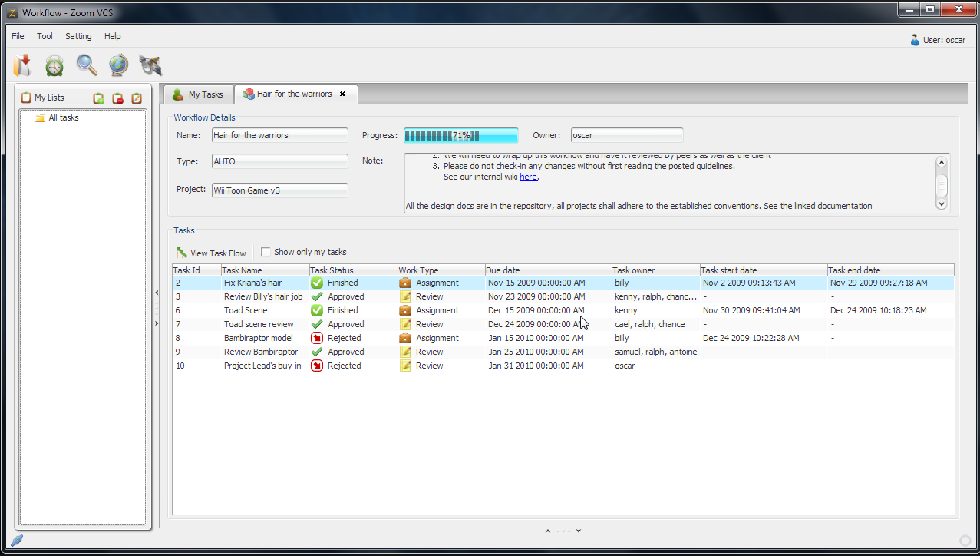Click the Approved checkmark icon for Review Bambiraptor

(x=316, y=352)
